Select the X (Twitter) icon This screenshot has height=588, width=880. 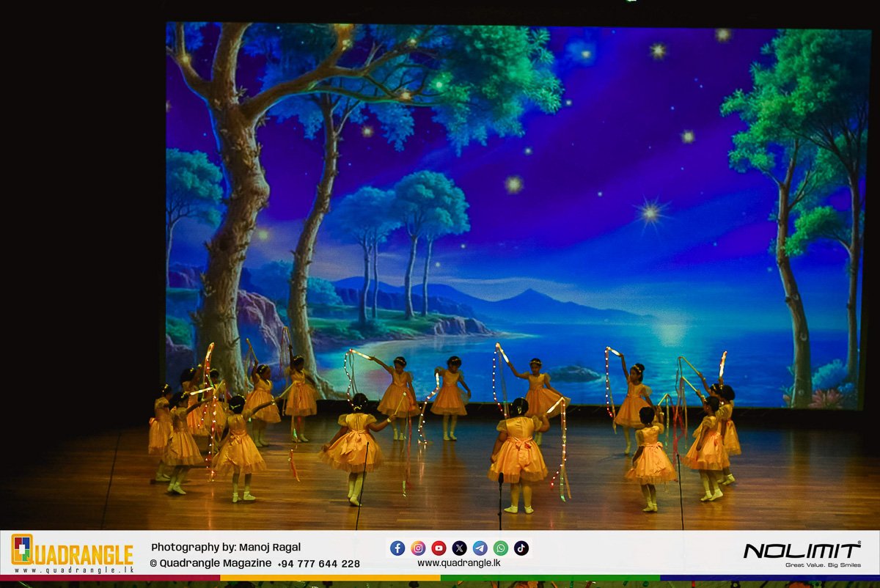[459, 548]
